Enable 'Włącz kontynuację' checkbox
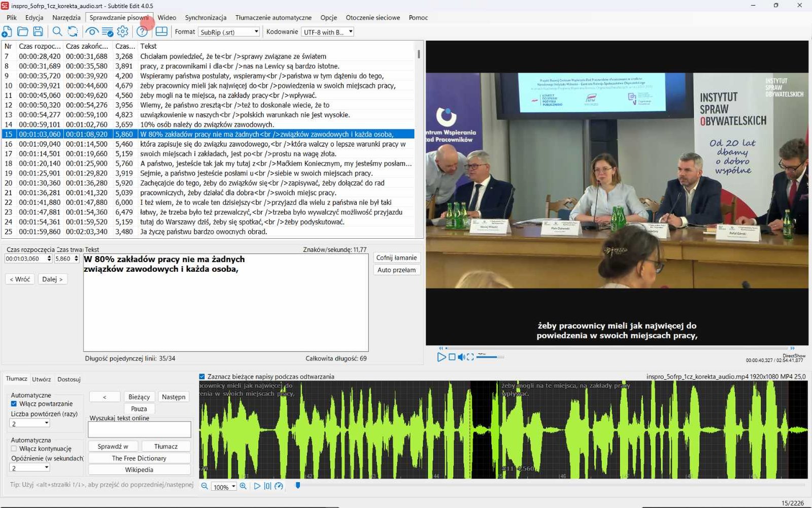Screen dimensions: 812x508 click(x=14, y=449)
